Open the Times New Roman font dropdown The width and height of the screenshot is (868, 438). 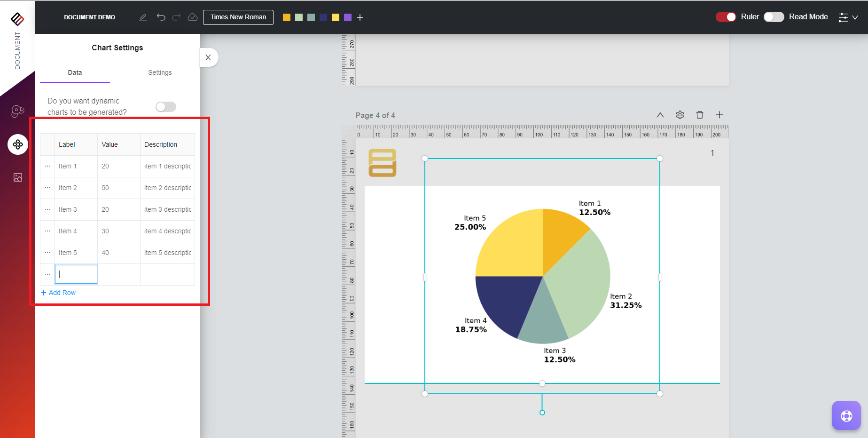coord(238,17)
